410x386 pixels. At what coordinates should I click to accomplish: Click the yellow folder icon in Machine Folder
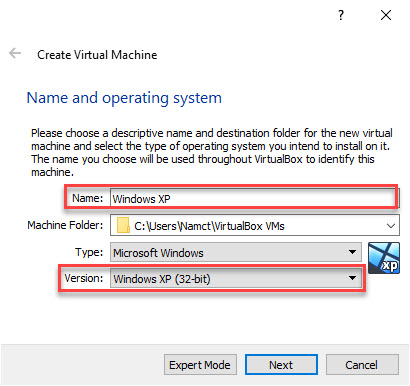click(x=123, y=226)
